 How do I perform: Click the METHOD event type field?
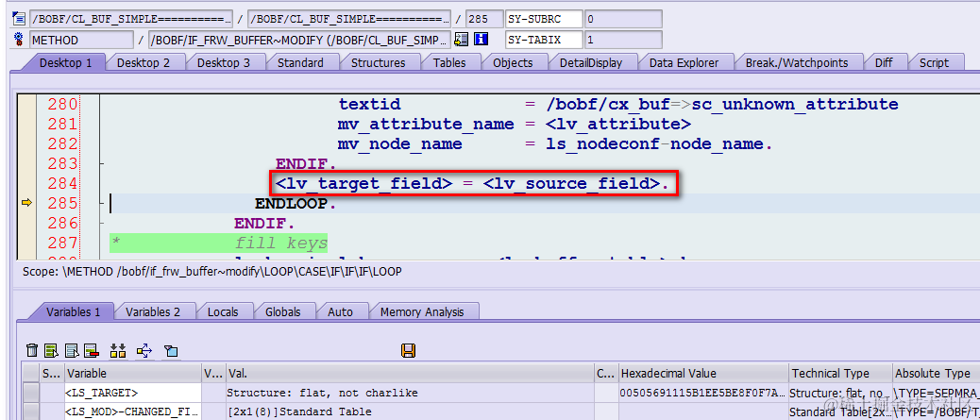point(81,40)
